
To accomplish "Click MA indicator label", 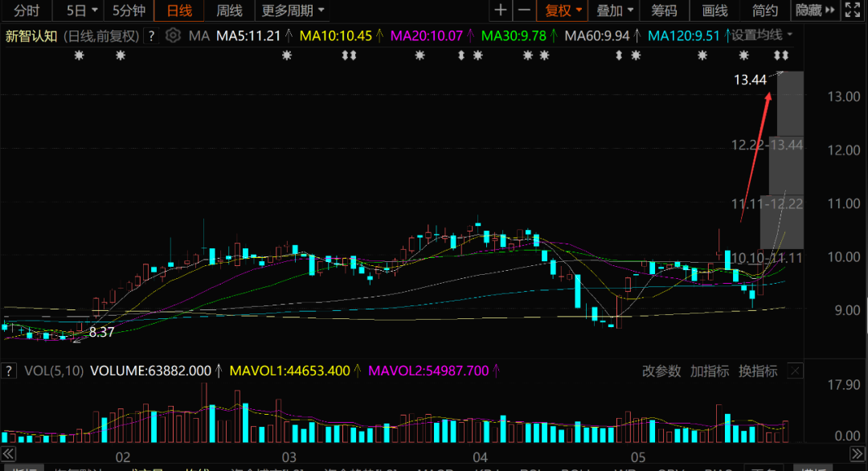I will click(199, 36).
